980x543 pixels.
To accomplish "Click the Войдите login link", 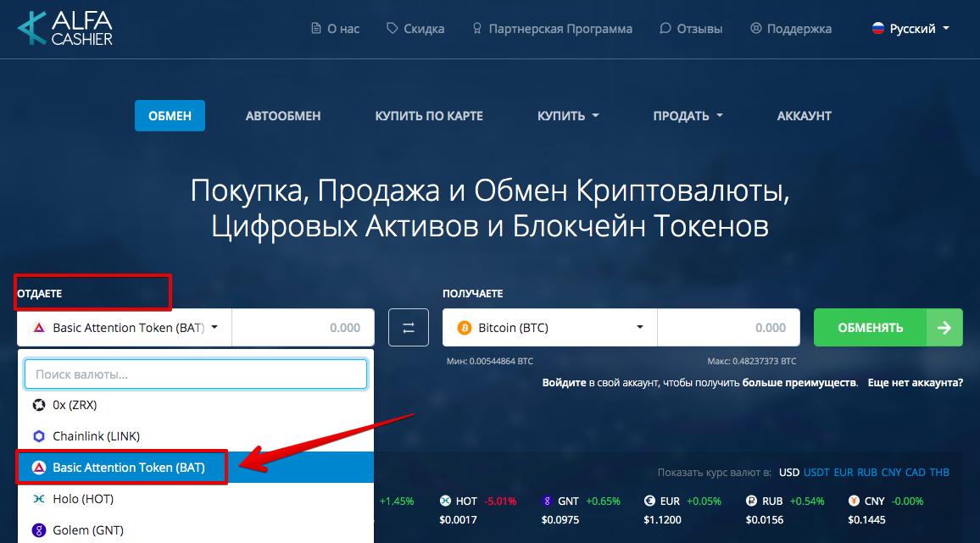I will pos(564,383).
